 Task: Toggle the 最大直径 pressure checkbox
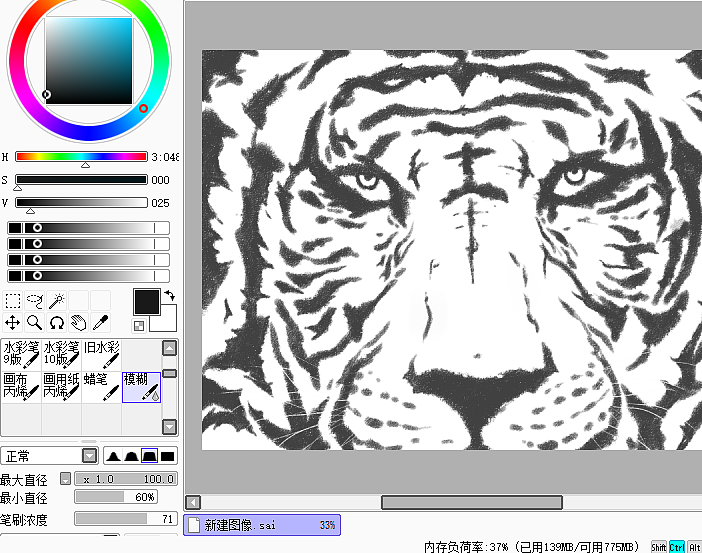click(x=65, y=479)
